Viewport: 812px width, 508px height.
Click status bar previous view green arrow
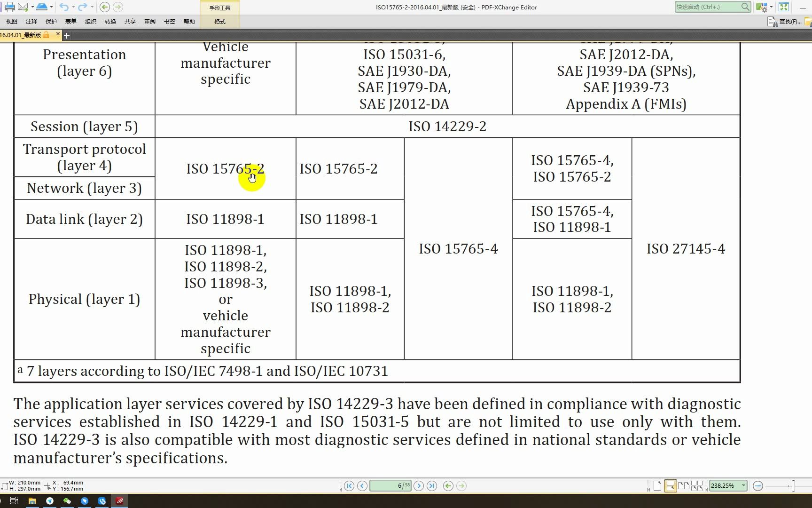(x=448, y=486)
